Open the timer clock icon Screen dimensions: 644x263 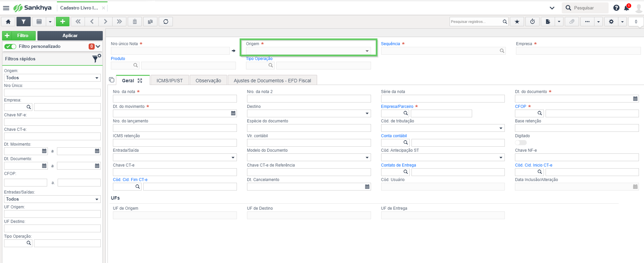click(x=532, y=22)
